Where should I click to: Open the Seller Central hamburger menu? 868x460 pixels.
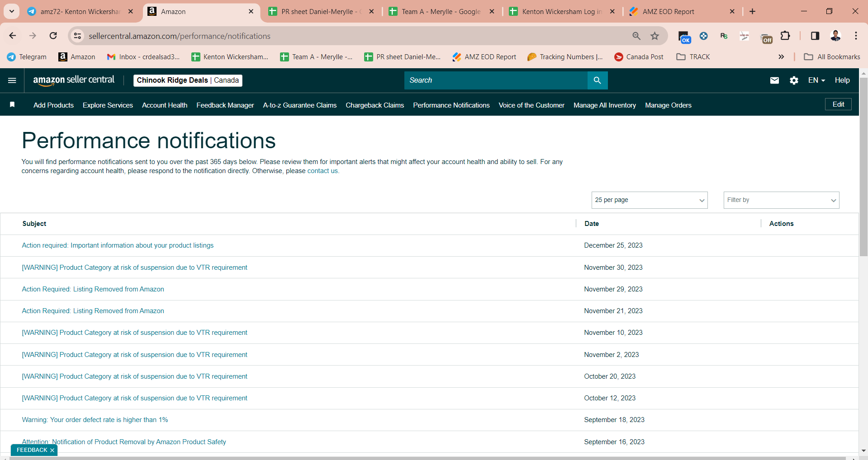click(x=12, y=80)
